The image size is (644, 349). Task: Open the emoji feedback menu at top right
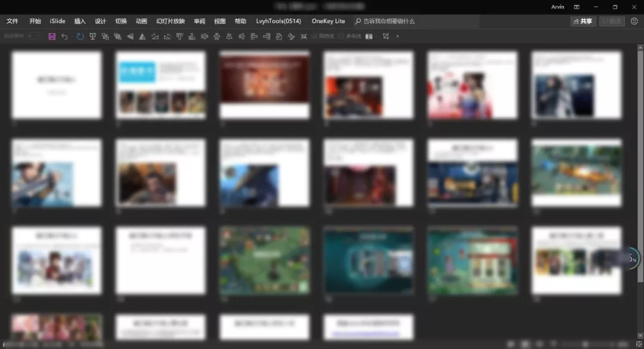pos(633,20)
